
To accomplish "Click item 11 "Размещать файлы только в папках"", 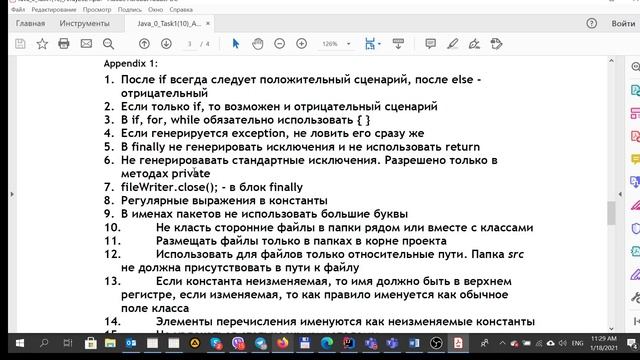I will [x=301, y=241].
